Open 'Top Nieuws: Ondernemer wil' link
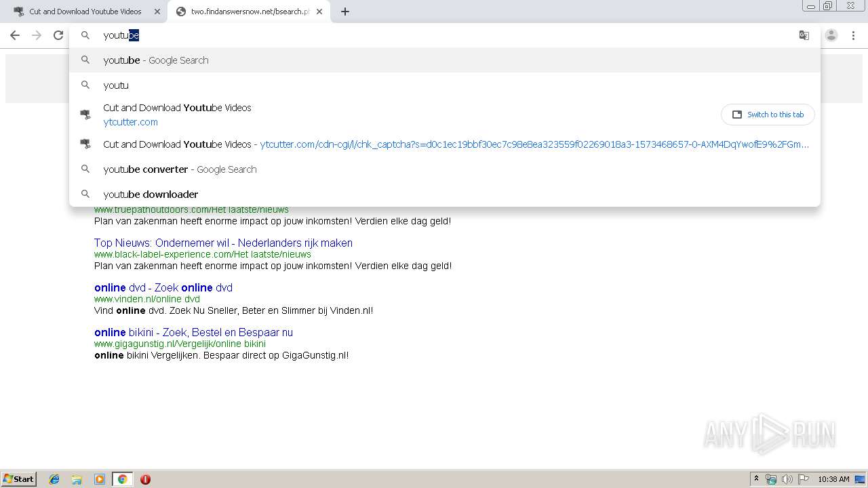Image resolution: width=868 pixels, height=488 pixels. 223,243
